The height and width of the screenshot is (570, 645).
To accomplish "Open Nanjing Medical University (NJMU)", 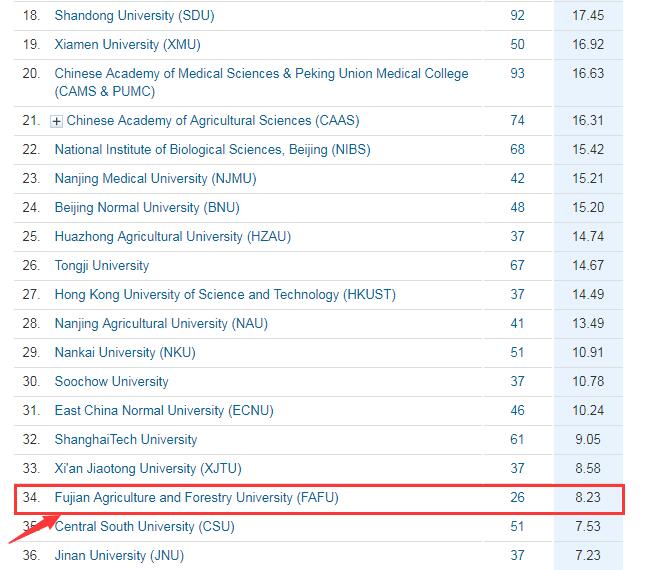I will [148, 179].
